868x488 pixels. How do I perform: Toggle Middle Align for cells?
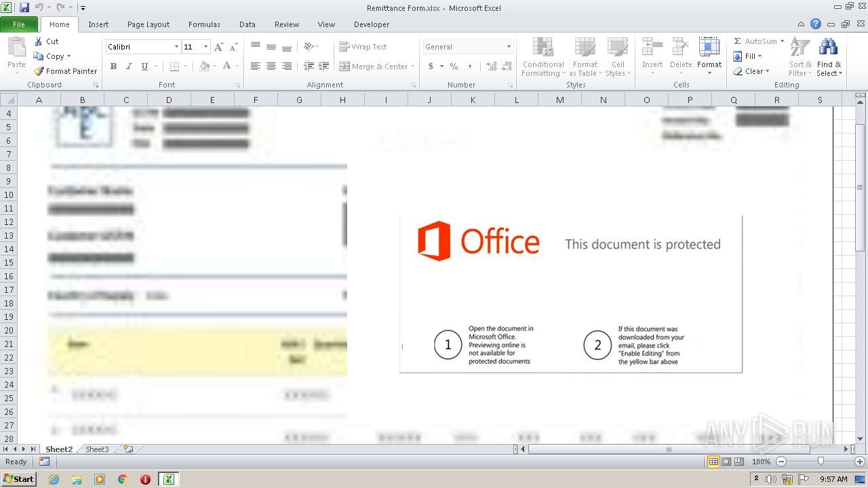coord(271,47)
